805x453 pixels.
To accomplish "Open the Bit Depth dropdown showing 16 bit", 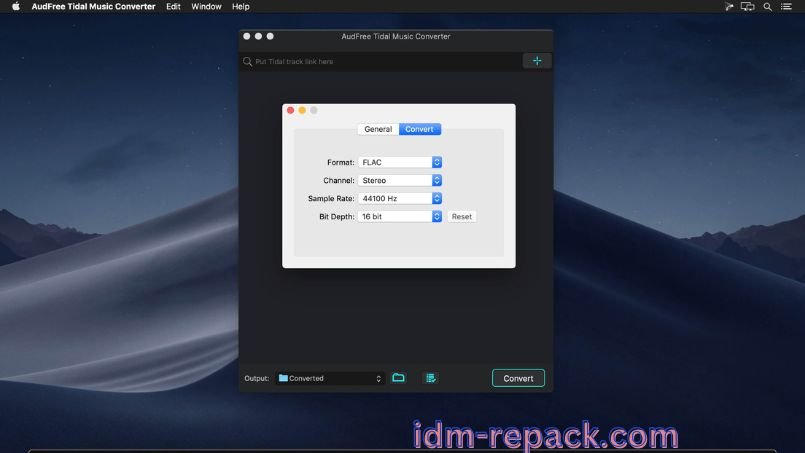I will (x=400, y=216).
